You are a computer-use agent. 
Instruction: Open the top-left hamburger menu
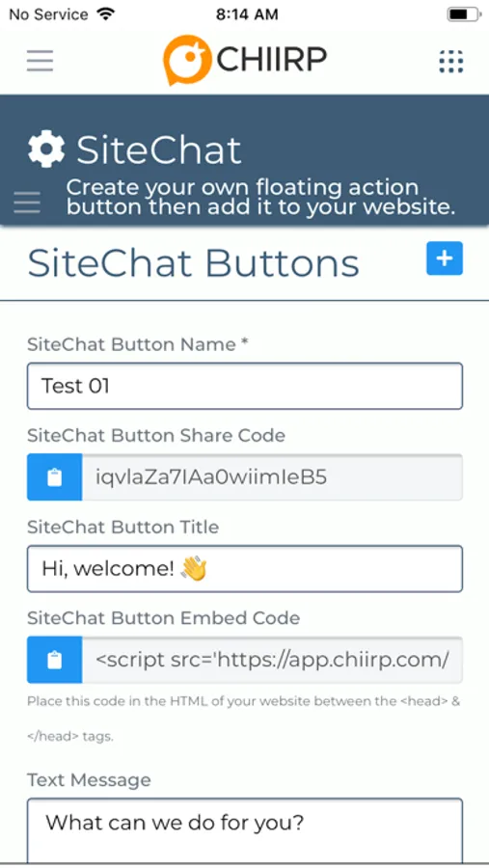(x=40, y=61)
